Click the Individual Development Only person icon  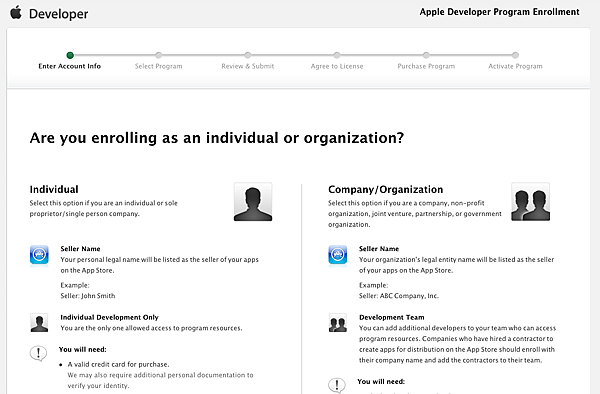39,323
